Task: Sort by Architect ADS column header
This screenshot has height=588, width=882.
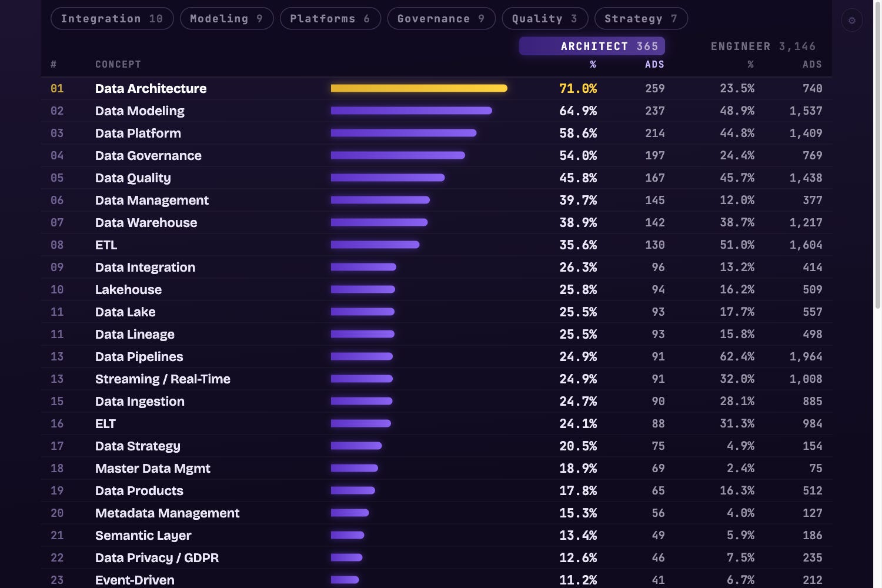Action: pyautogui.click(x=654, y=64)
